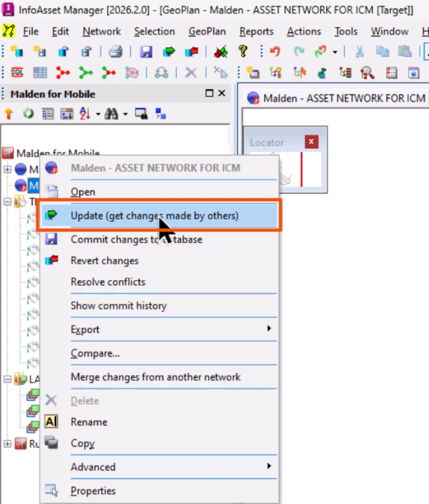Screen dimensions: 429x504
Task: Click the floppy disk commit icon in toolbar
Action: coord(146,51)
